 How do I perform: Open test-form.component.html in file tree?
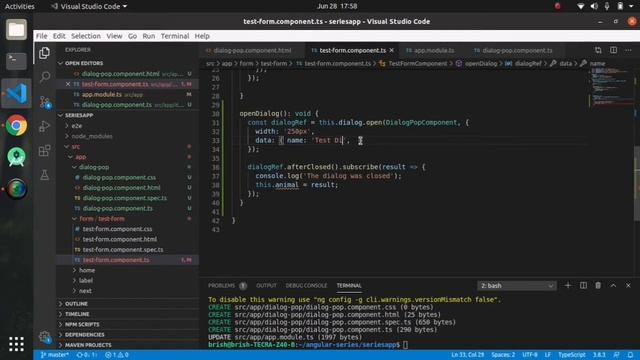pos(120,239)
